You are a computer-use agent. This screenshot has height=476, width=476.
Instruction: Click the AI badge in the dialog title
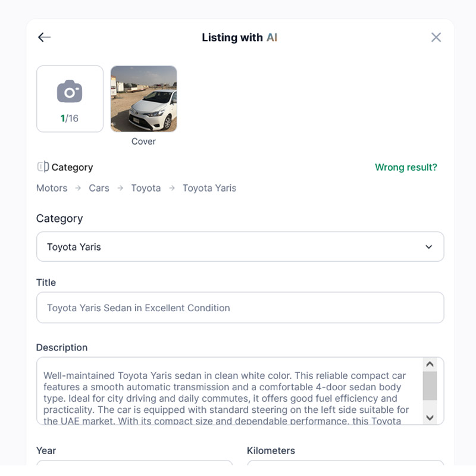(x=273, y=37)
